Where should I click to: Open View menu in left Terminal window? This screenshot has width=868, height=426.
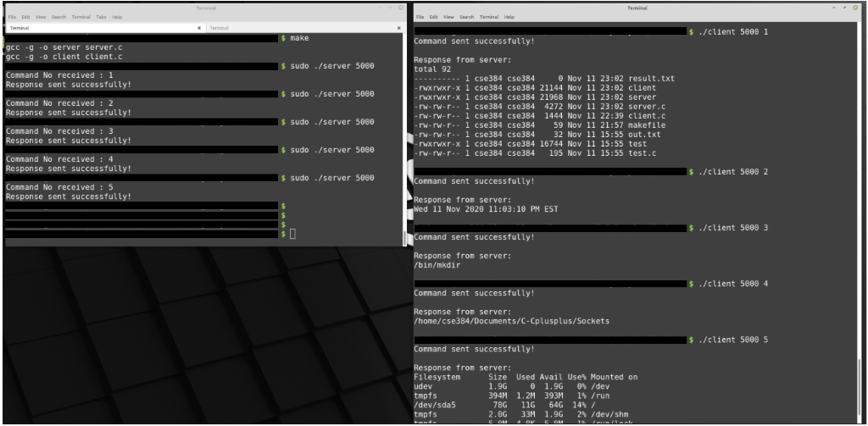(41, 17)
